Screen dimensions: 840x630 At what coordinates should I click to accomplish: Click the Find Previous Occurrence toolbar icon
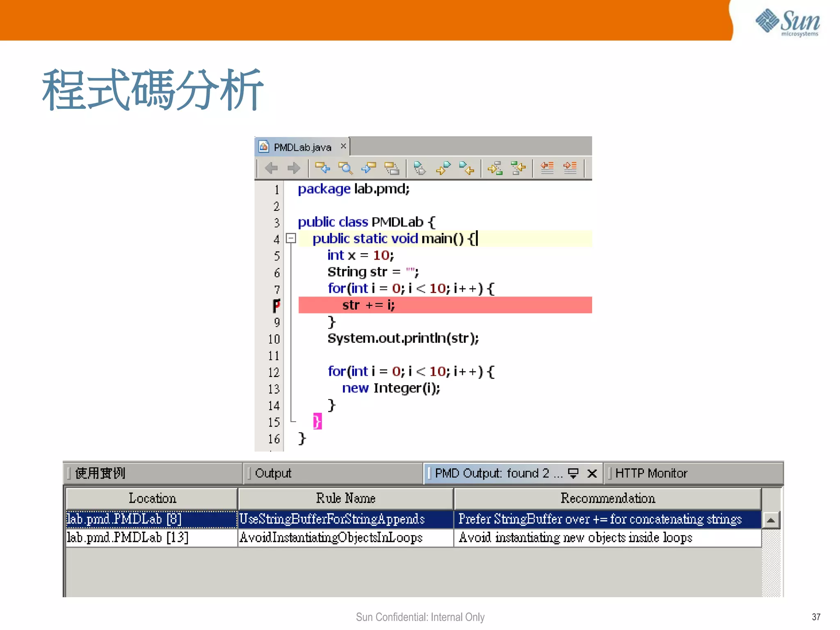coord(322,168)
